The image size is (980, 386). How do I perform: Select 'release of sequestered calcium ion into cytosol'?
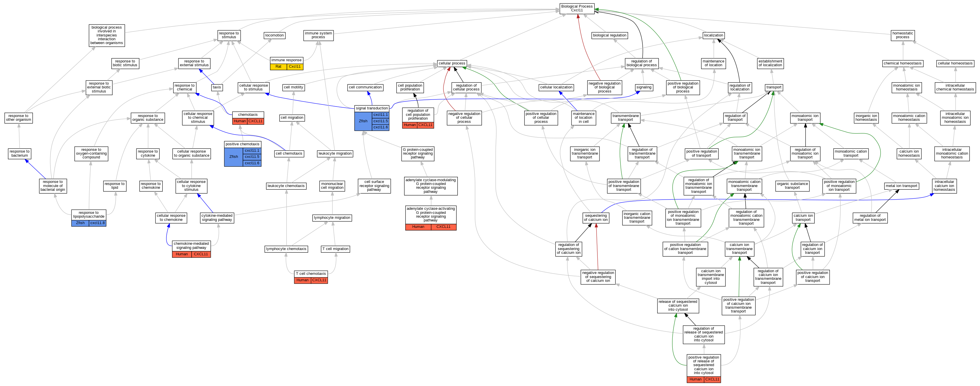pyautogui.click(x=678, y=306)
